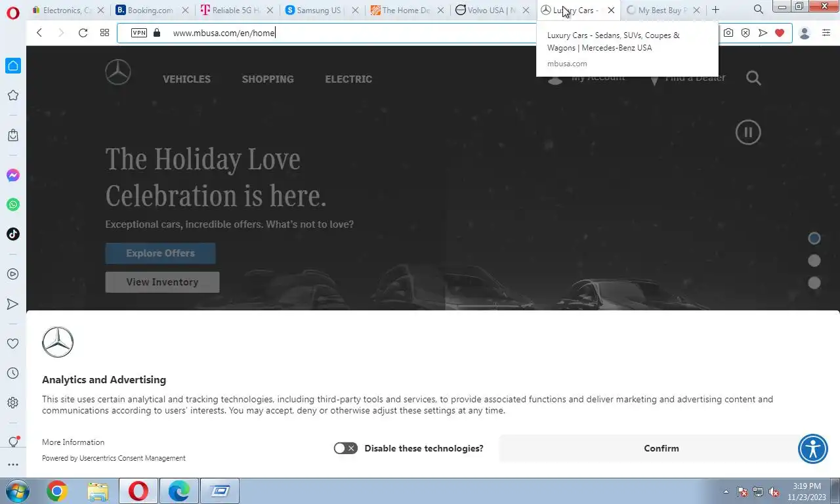840x504 pixels.
Task: Open the Usercentrics Consent Management link
Action: pyautogui.click(x=133, y=458)
